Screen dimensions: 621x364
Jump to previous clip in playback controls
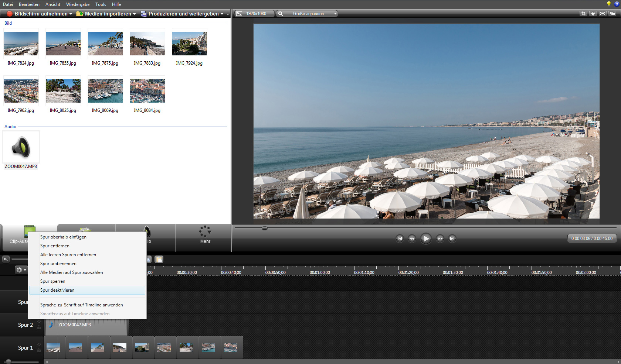[400, 238]
